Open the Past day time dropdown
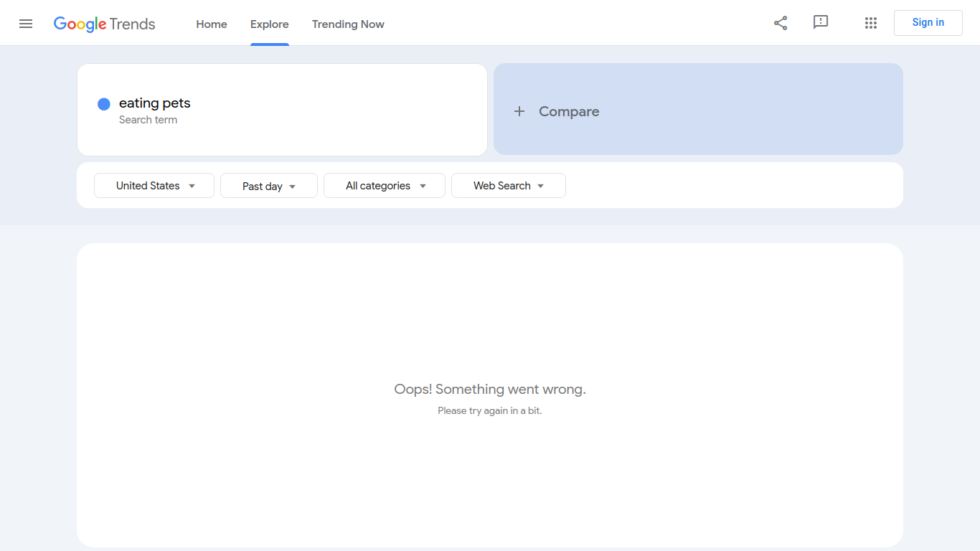 click(x=269, y=186)
